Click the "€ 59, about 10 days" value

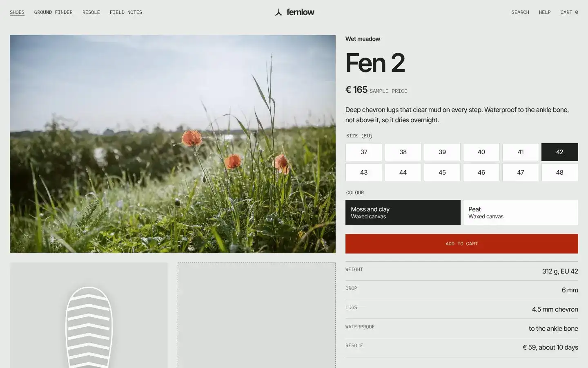(x=550, y=348)
